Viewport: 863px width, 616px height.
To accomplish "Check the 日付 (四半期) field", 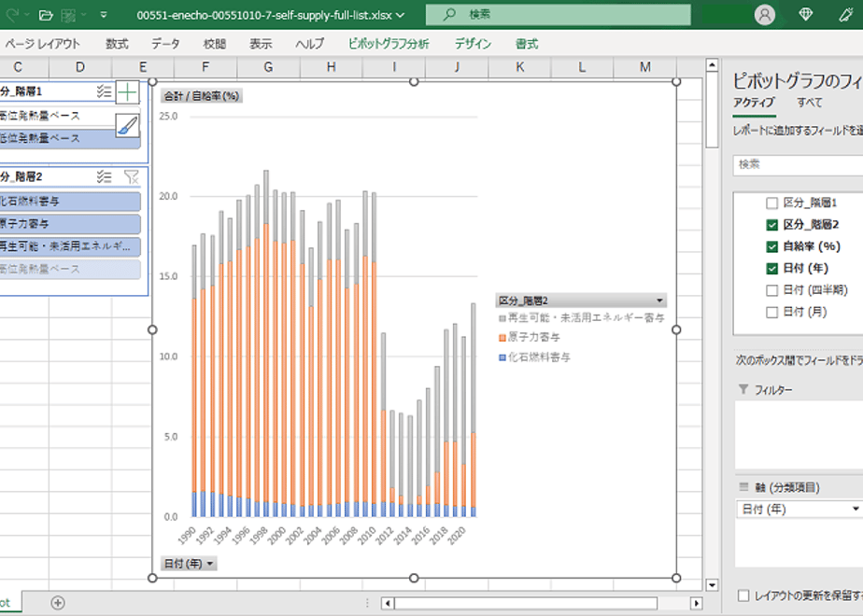I will (772, 290).
